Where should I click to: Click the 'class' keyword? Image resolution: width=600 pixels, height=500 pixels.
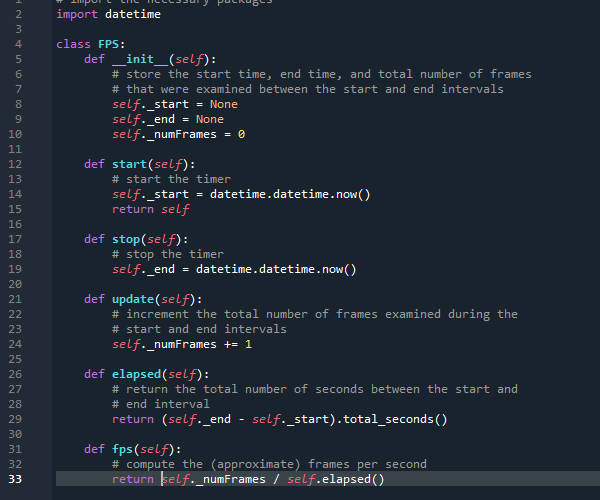[x=73, y=44]
